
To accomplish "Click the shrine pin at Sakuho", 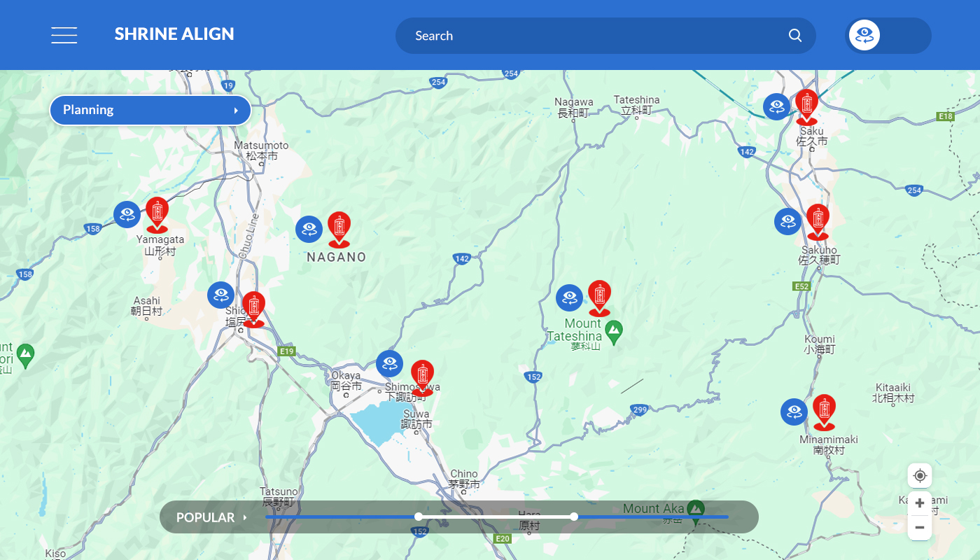I will pos(818,221).
